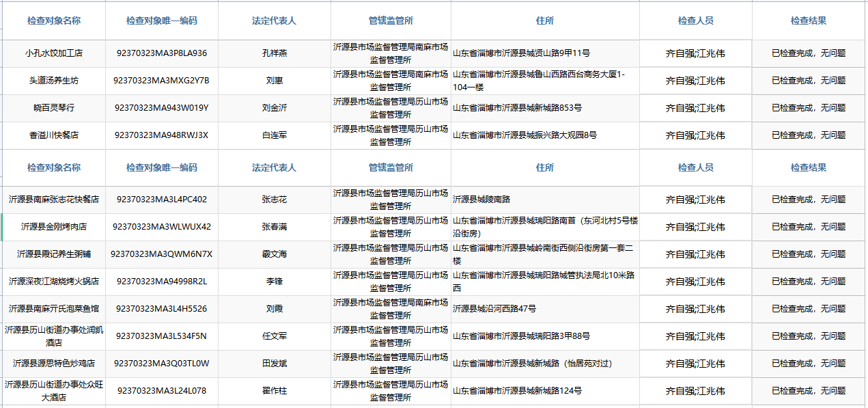
Task: Select the legal representative 任文军 cell
Action: point(274,336)
